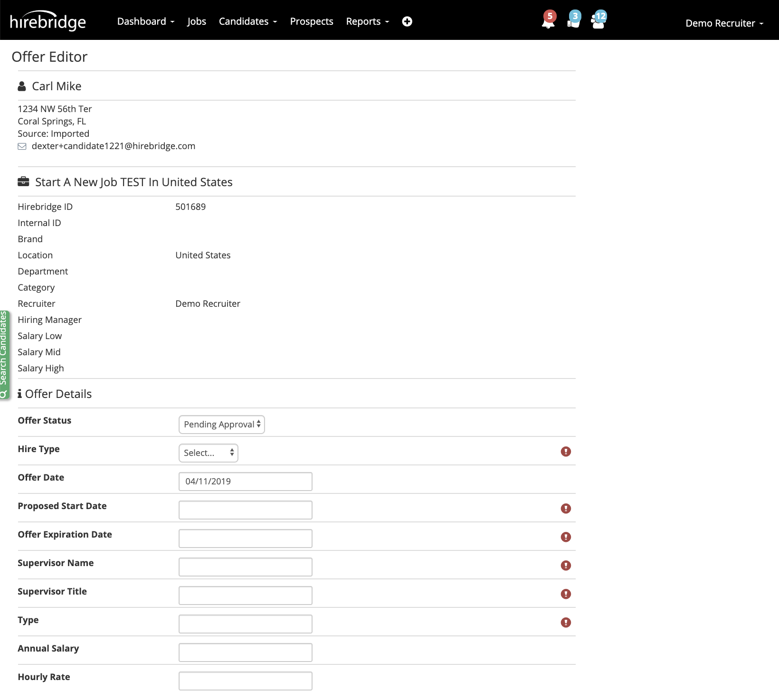Open the Jobs menu item
Viewport: 779px width, 700px height.
coord(196,21)
